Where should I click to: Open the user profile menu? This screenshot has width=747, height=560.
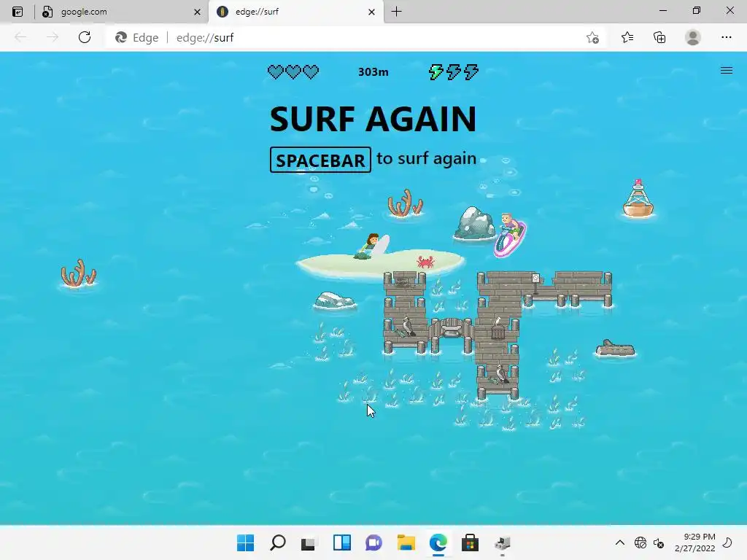click(x=693, y=37)
